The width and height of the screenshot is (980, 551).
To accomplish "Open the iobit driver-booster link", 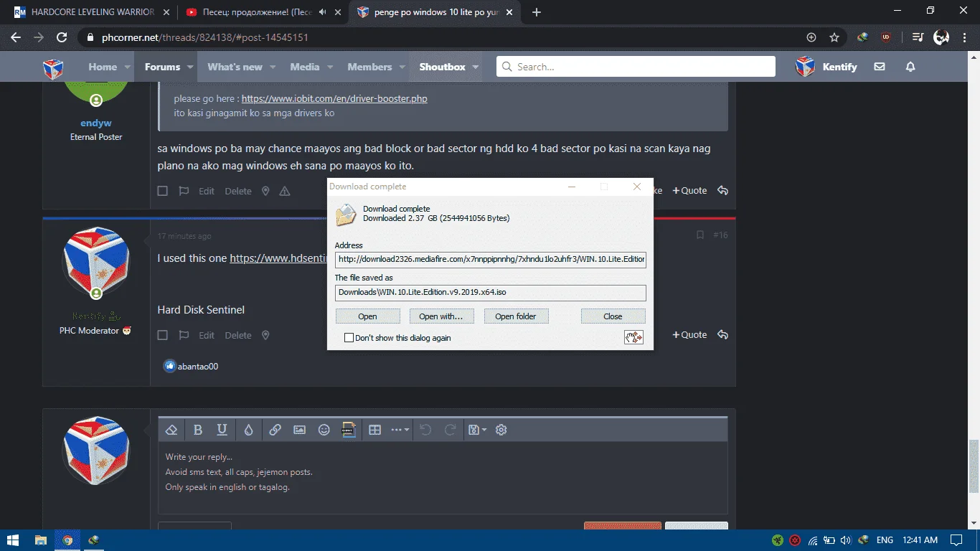I will pyautogui.click(x=334, y=99).
